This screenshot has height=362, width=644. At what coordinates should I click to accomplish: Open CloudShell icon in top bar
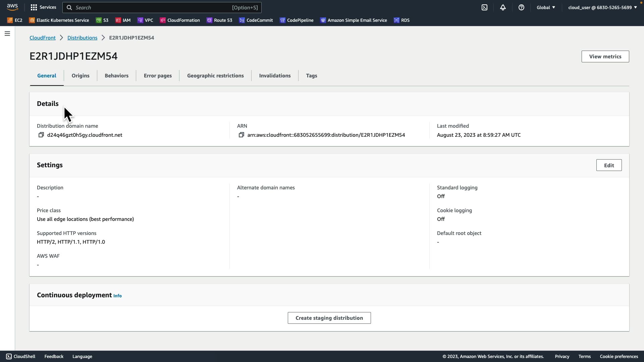(x=484, y=7)
